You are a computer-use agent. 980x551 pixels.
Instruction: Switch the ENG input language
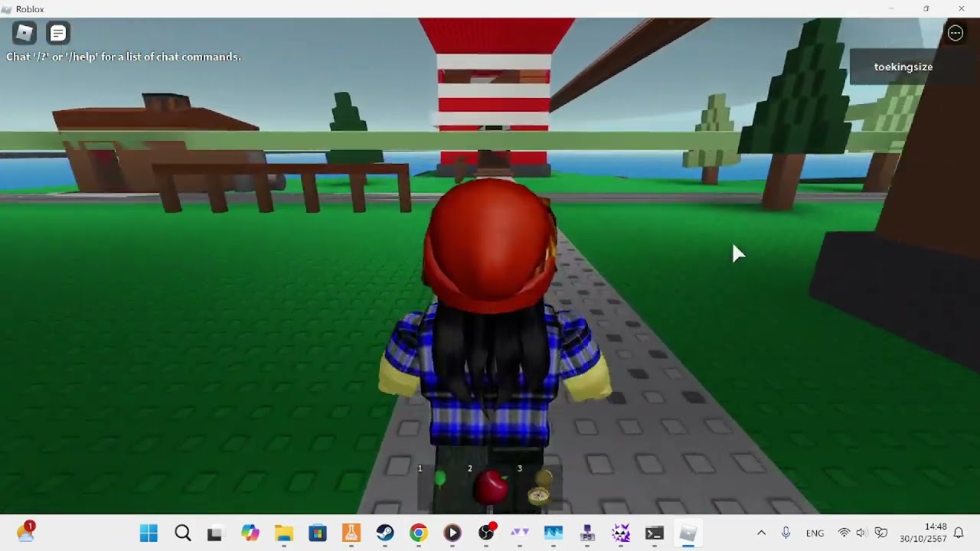[815, 533]
